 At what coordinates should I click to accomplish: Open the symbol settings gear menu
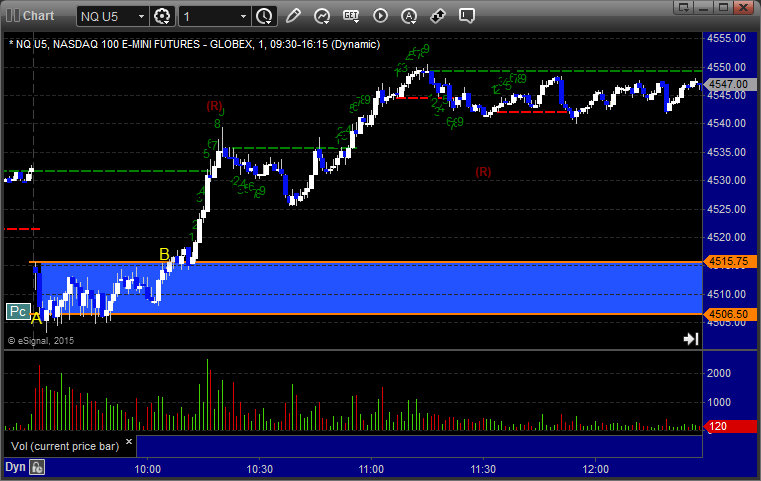(x=162, y=16)
